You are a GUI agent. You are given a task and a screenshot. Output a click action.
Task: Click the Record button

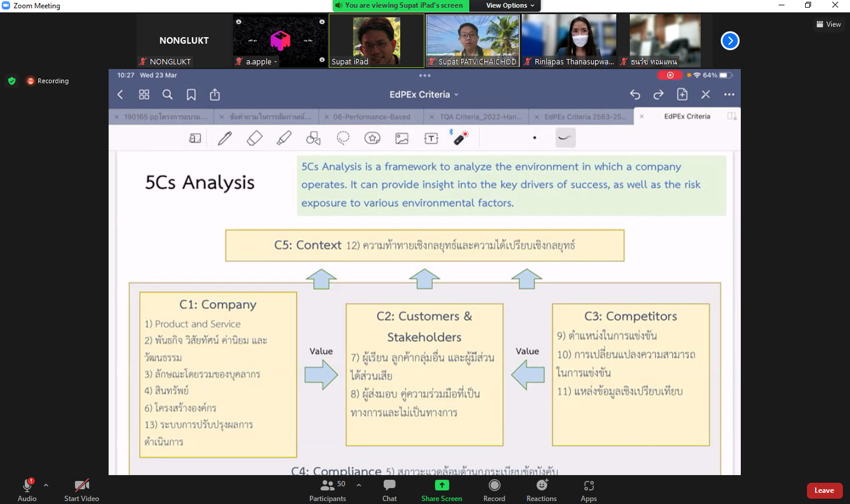point(494,489)
